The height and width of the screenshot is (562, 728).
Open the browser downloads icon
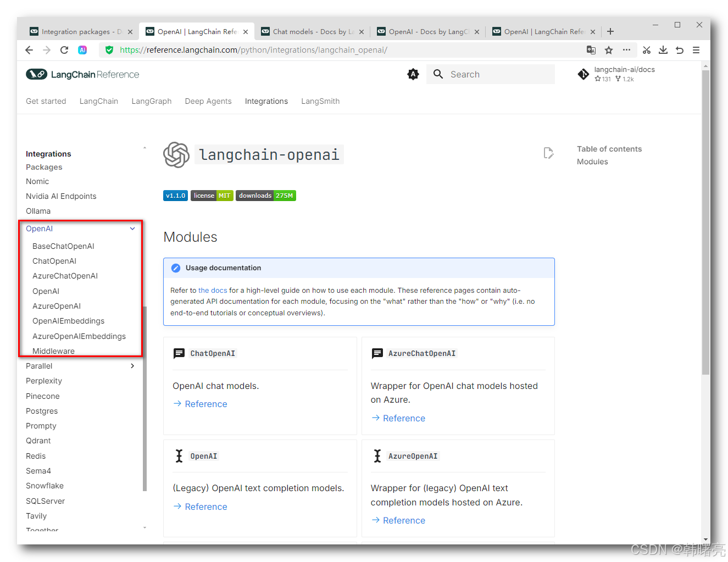coord(663,50)
